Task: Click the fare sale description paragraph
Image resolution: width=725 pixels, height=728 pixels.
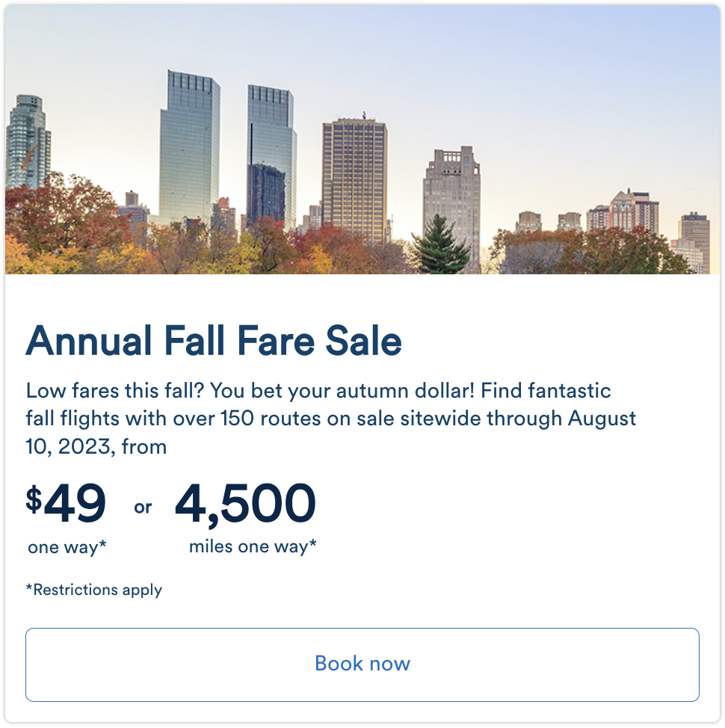Action: [x=330, y=419]
